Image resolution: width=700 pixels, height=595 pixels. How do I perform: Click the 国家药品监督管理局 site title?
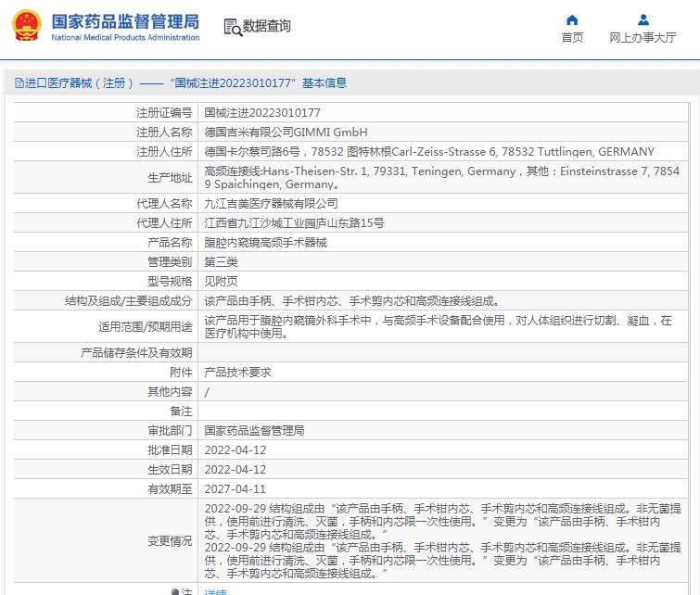coord(125,20)
